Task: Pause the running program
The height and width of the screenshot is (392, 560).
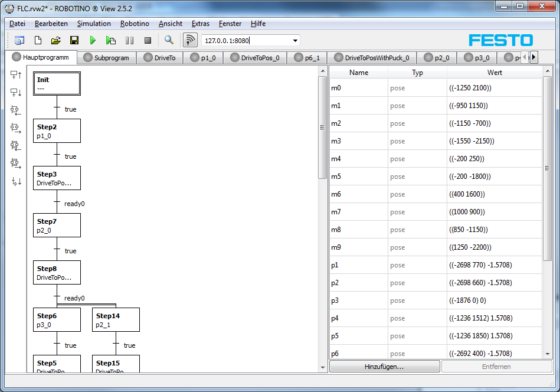Action: 129,40
